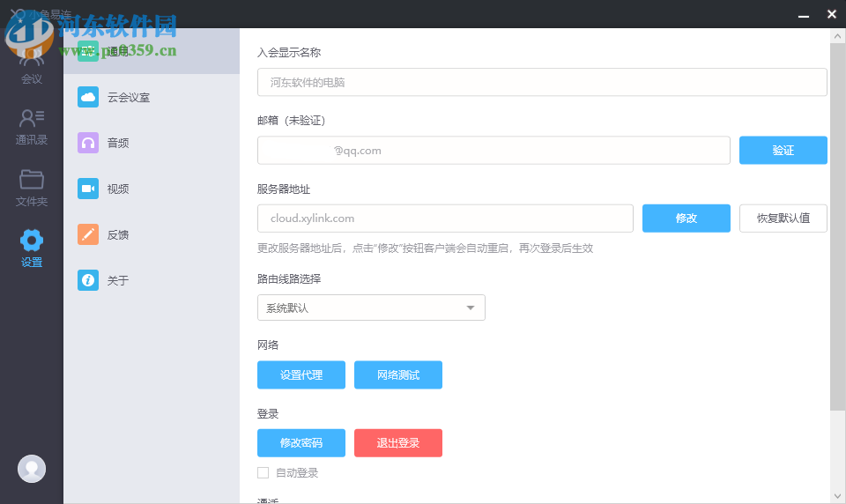Click the cloud icon for 云会议室
Viewport: 846px width, 504px height.
point(88,97)
